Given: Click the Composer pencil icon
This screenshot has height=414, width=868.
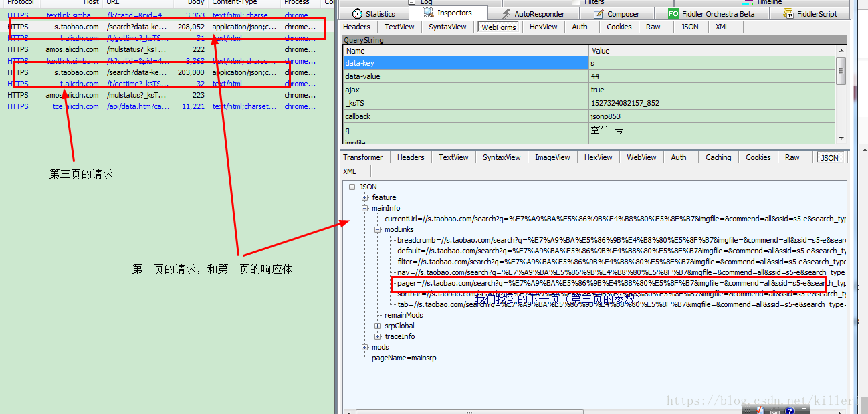Looking at the screenshot, I should click(599, 13).
